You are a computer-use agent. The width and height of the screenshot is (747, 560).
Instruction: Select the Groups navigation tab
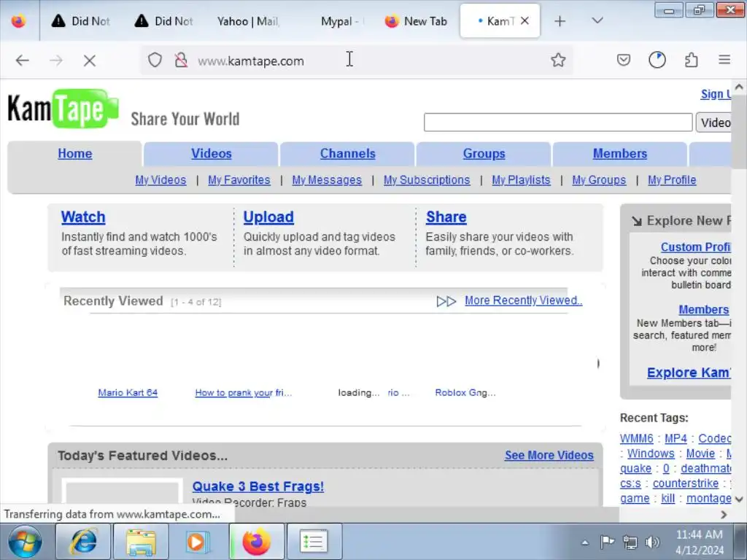[x=484, y=153]
